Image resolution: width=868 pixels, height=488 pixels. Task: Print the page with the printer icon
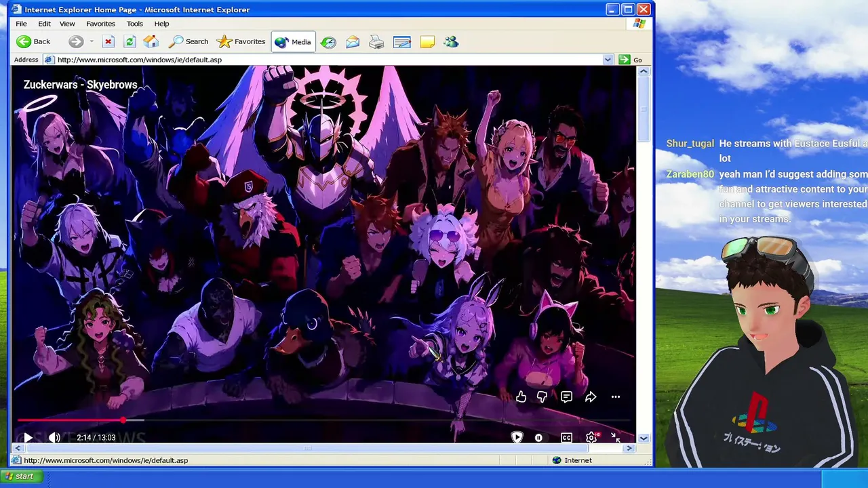pyautogui.click(x=376, y=42)
